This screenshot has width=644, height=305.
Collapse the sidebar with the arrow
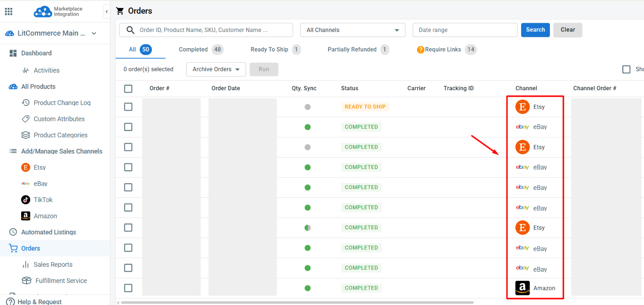point(107,12)
